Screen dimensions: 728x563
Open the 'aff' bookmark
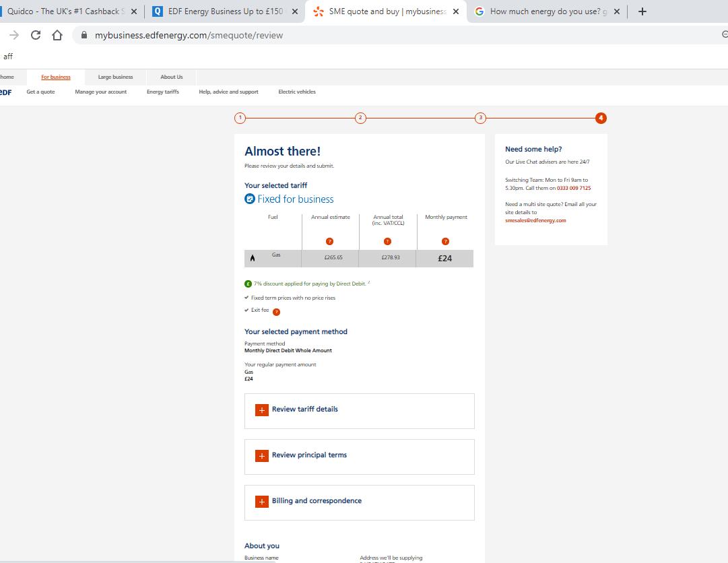tap(8, 57)
